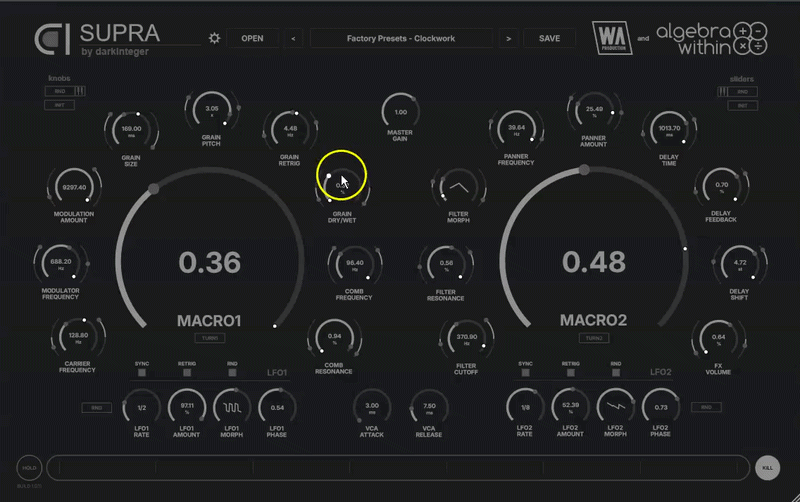The image size is (800, 502).
Task: Click the MACRO2 dial value 0.48
Action: 593,262
